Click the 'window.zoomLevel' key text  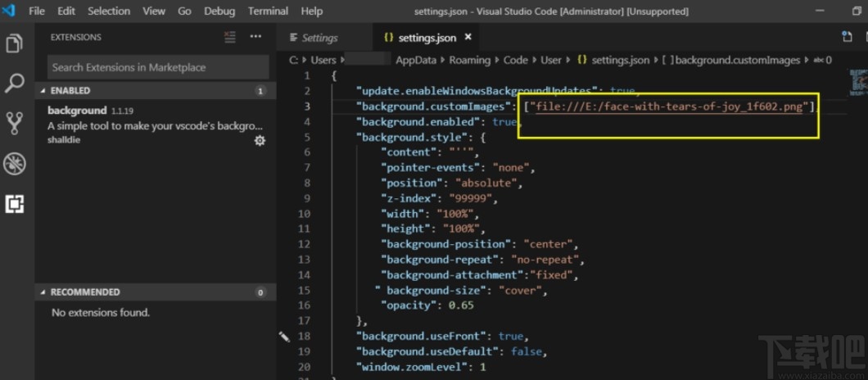point(411,367)
